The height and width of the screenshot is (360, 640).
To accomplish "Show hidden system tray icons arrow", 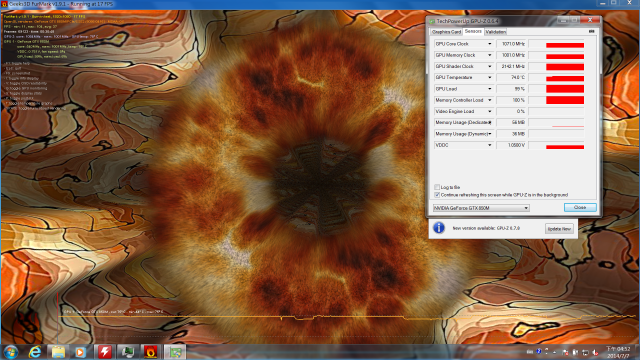I will [x=554, y=352].
